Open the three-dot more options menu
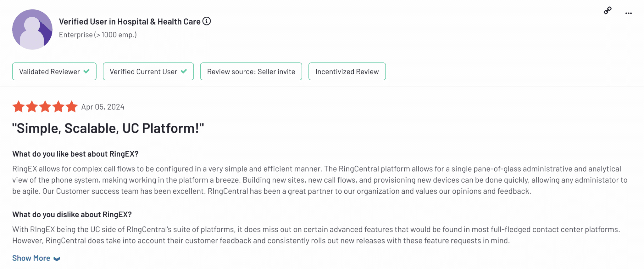644x269 pixels. coord(628,13)
